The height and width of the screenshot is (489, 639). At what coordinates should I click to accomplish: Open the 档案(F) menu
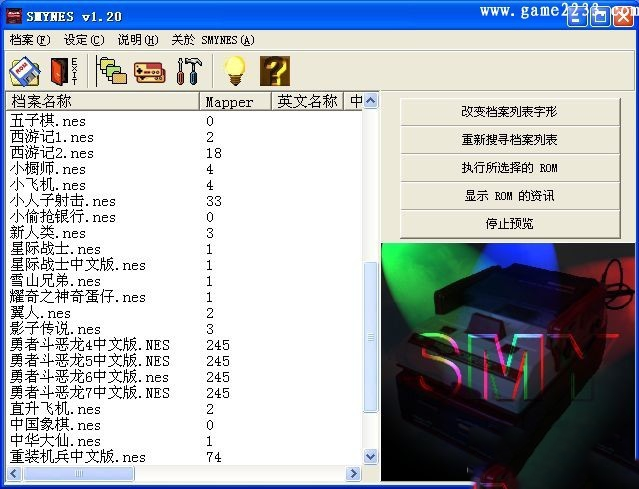click(x=30, y=40)
